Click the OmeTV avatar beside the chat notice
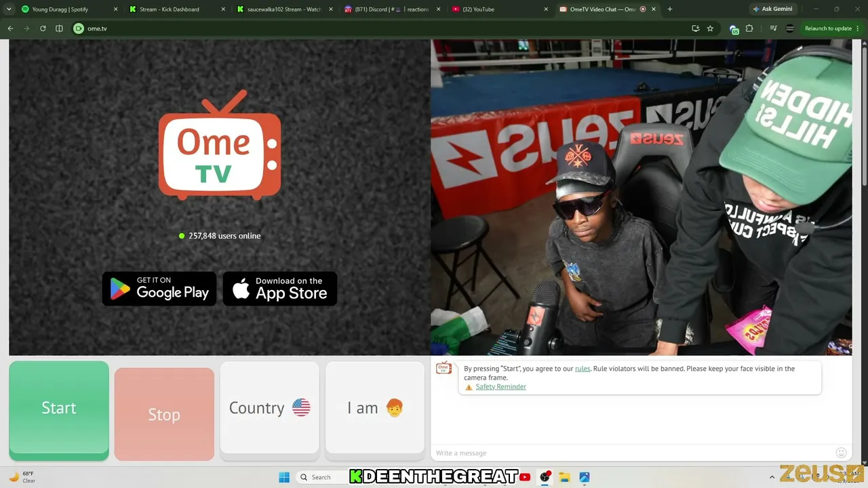 click(443, 369)
